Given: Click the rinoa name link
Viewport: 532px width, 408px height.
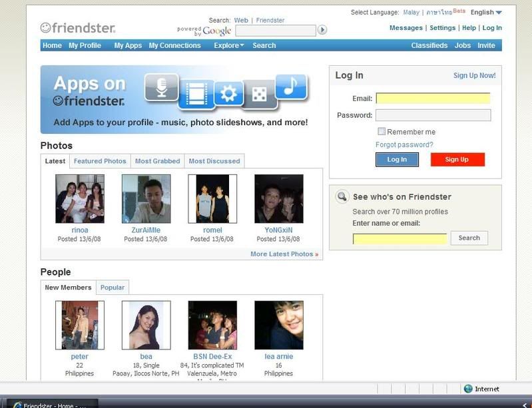Looking at the screenshot, I should tap(80, 230).
